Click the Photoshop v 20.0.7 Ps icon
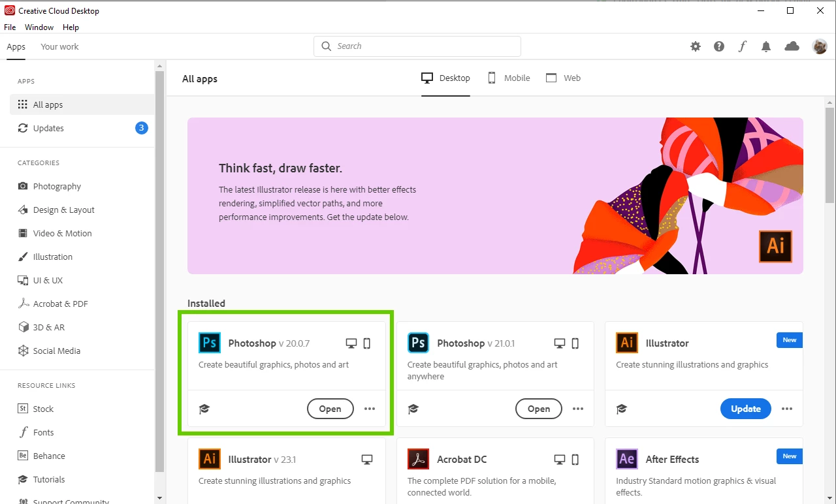The width and height of the screenshot is (836, 504). click(210, 343)
